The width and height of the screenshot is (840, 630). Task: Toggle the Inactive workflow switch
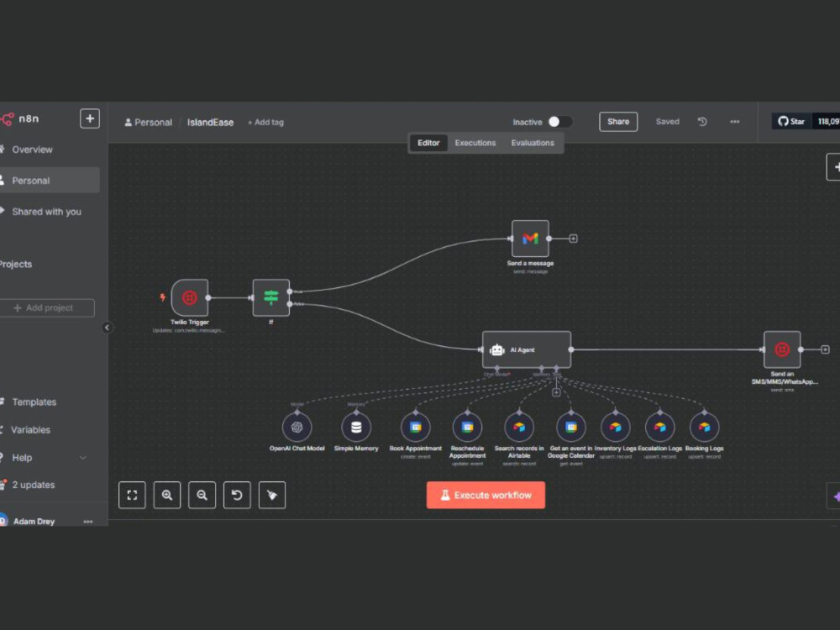click(559, 122)
